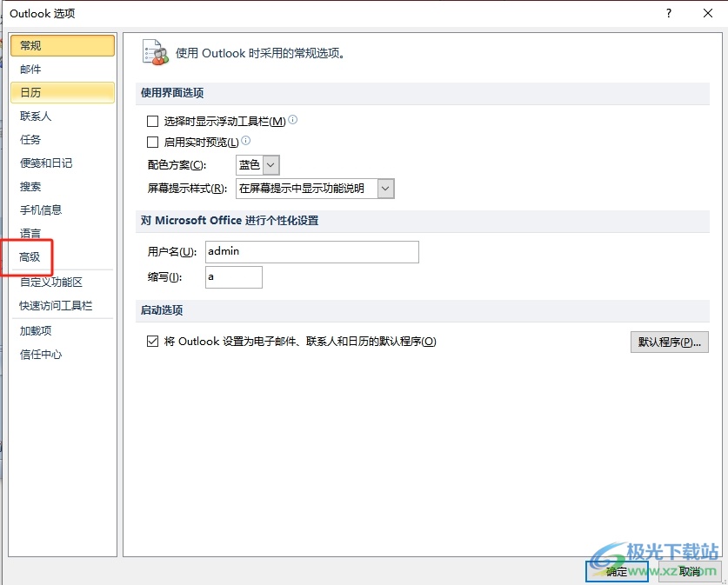The width and height of the screenshot is (728, 585).
Task: Show info icon for 浮动工具栏 option
Action: (293, 120)
